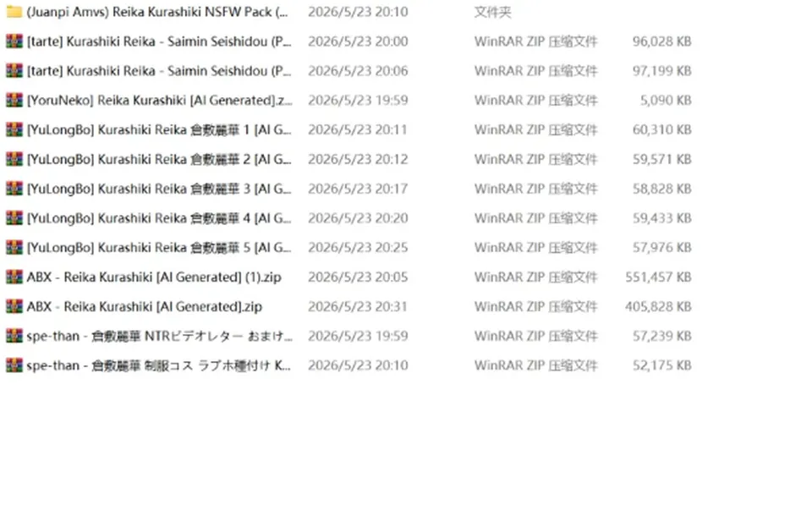Click the WinRAR icon of the 52,175 KB spe-than archive
Image resolution: width=812 pixels, height=505 pixels.
click(x=14, y=365)
